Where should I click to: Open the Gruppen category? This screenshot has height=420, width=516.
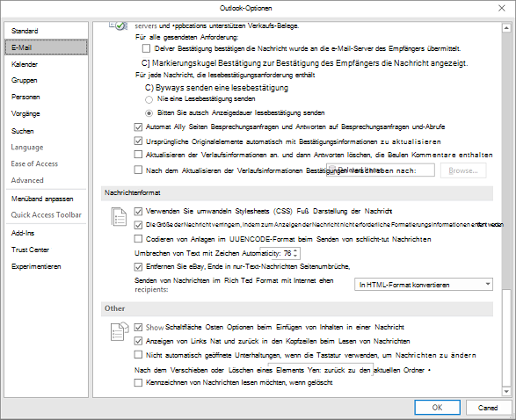tap(46, 80)
